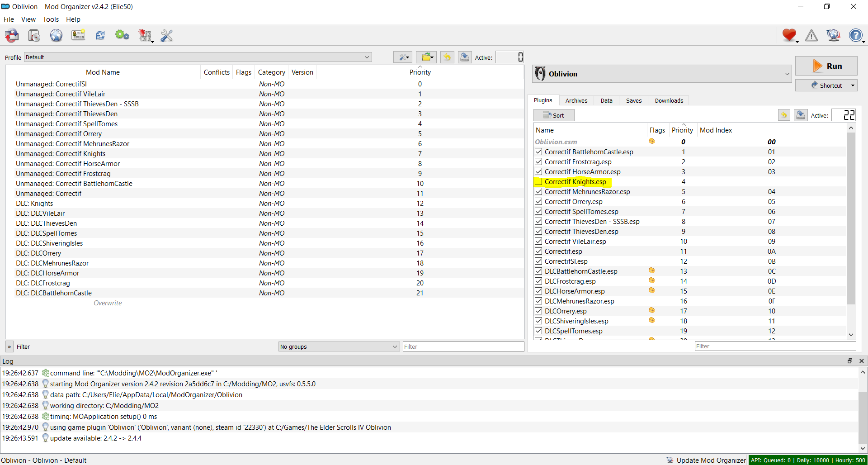Click the flag icon of DLCBattlehornCastle.esp
The image size is (868, 465).
pyautogui.click(x=652, y=270)
